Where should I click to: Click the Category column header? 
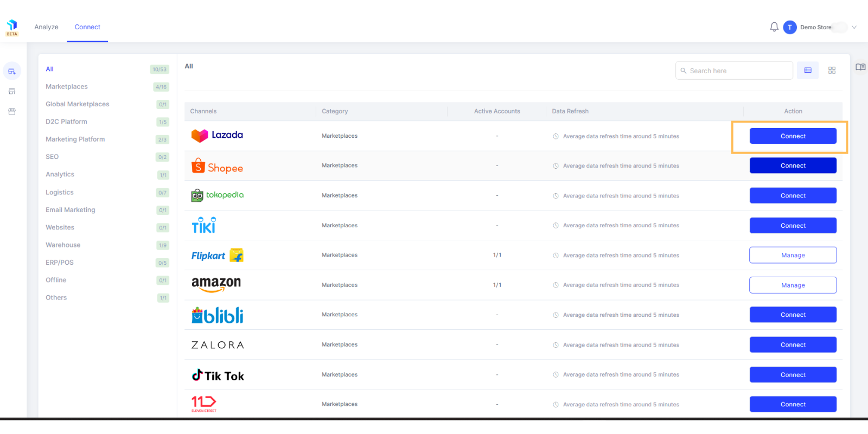[x=335, y=111]
